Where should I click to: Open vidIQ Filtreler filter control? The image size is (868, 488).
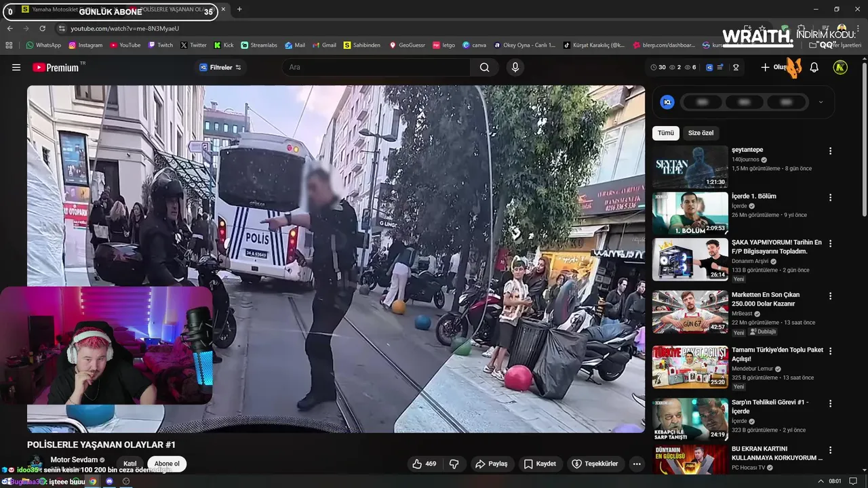(220, 67)
